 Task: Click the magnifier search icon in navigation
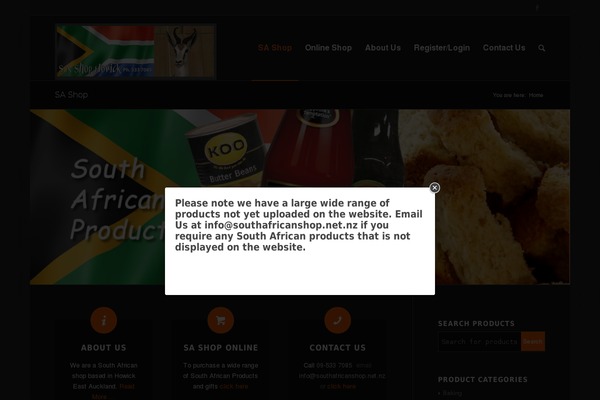tap(541, 48)
